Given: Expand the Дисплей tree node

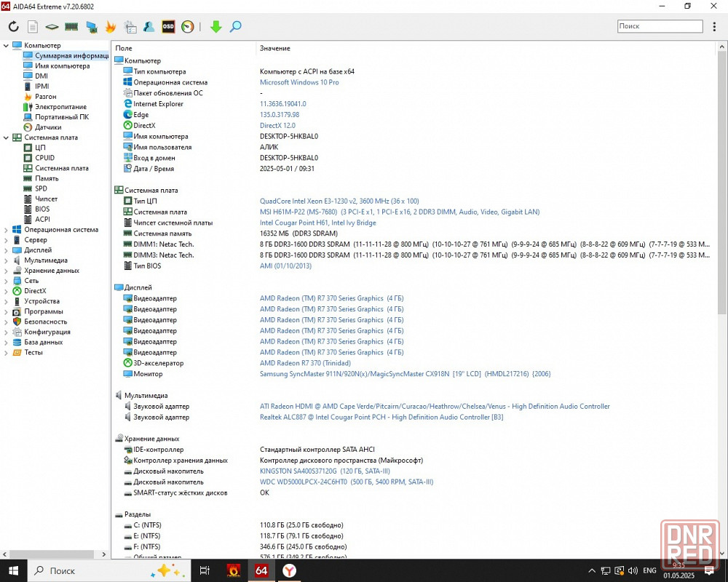Looking at the screenshot, I should (6, 250).
